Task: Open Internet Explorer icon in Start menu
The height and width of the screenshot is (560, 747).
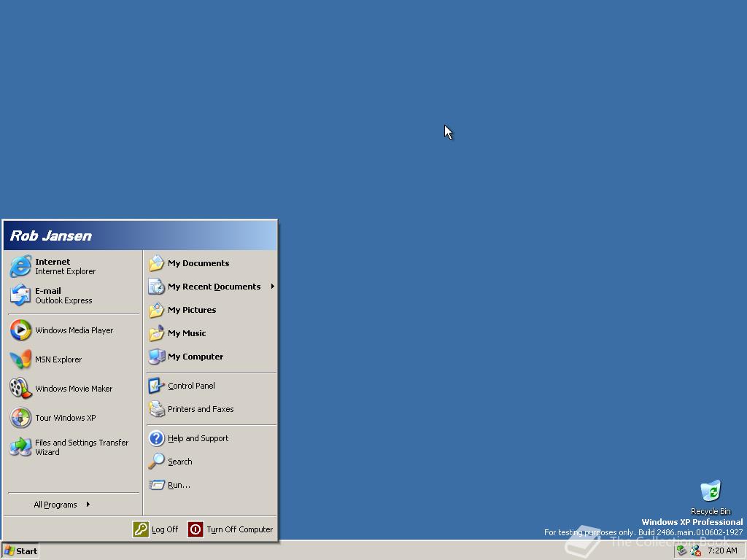Action: (20, 266)
